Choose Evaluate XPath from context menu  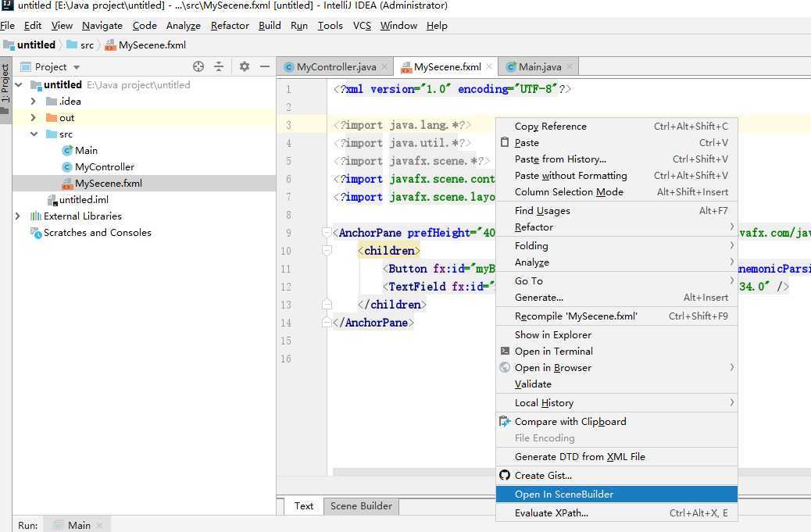[x=616, y=513]
